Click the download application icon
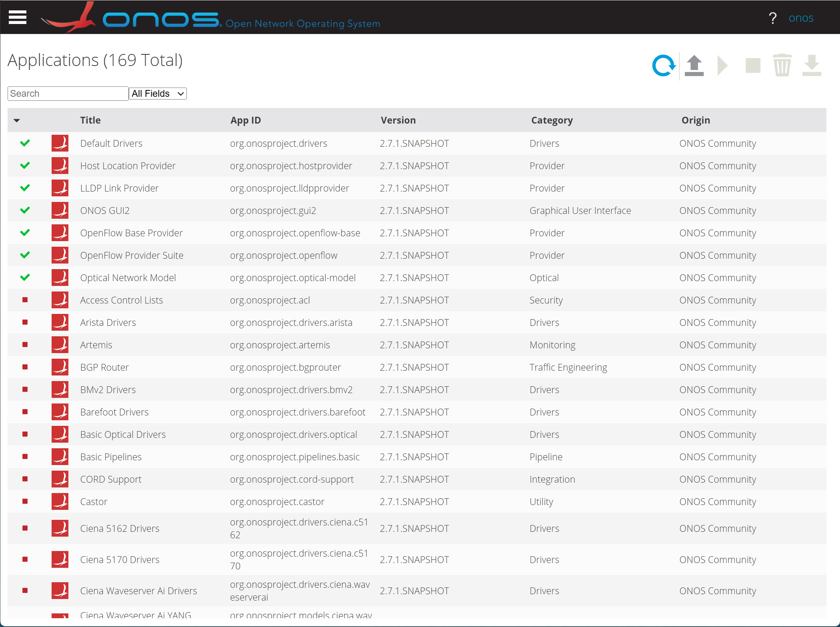840x627 pixels. coord(812,65)
